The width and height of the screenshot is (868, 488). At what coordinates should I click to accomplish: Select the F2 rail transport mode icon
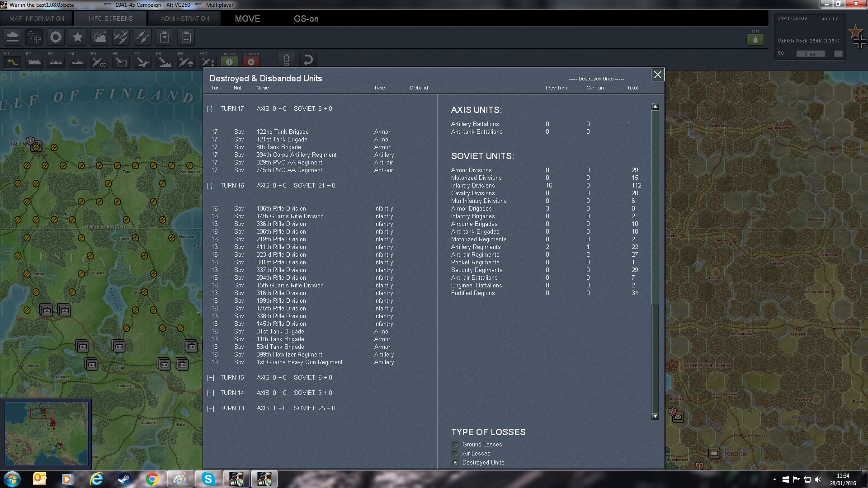coord(34,62)
